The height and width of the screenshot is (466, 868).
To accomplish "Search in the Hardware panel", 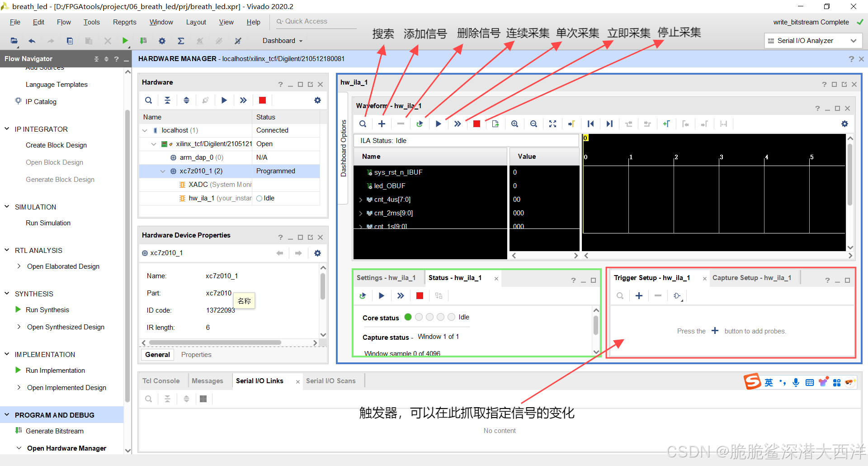I will click(x=148, y=100).
